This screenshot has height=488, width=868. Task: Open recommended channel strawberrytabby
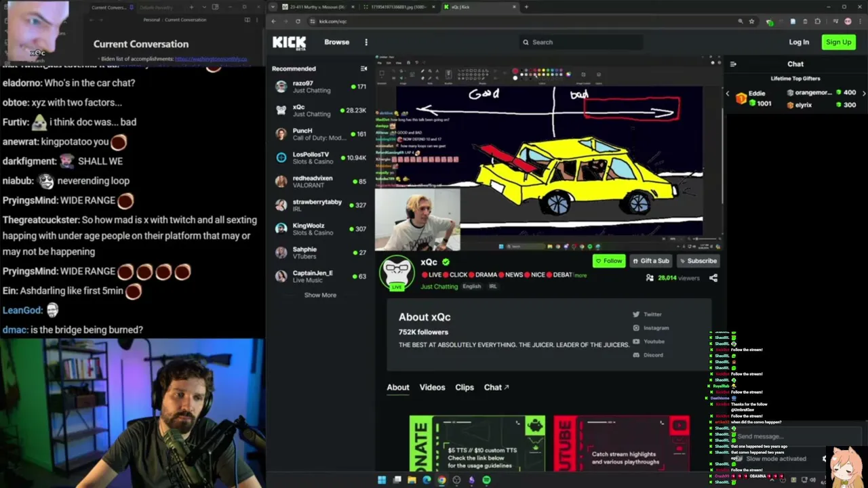point(320,205)
